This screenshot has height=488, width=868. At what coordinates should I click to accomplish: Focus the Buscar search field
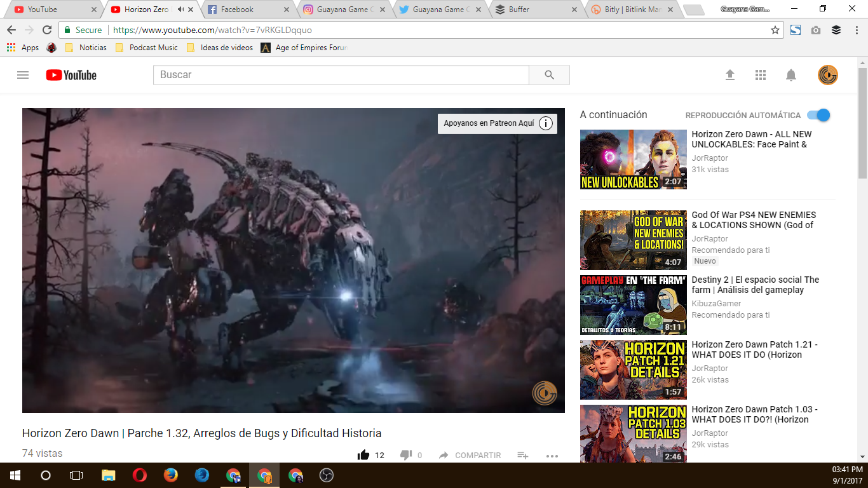[341, 75]
